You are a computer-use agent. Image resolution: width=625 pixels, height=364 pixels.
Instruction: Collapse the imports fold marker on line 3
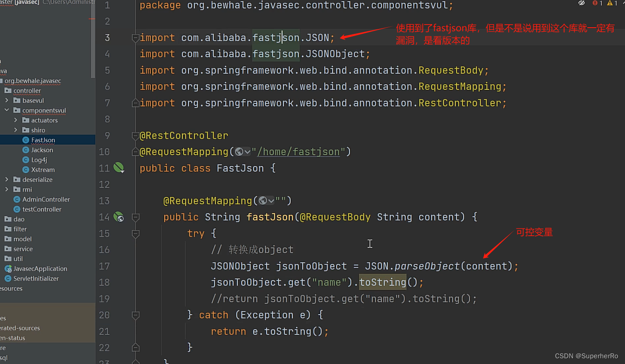[135, 38]
